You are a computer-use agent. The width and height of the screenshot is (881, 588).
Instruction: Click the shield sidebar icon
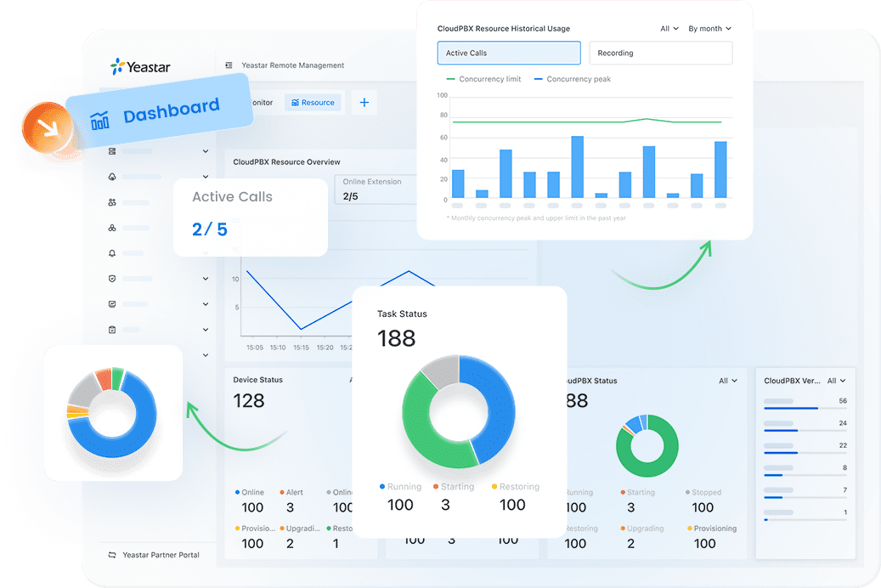point(112,278)
